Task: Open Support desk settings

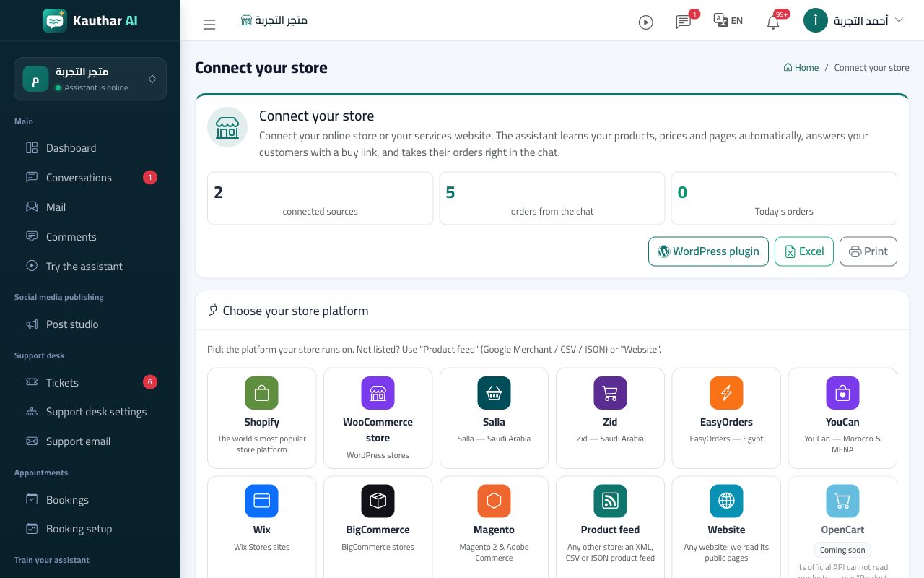Action: tap(90, 412)
